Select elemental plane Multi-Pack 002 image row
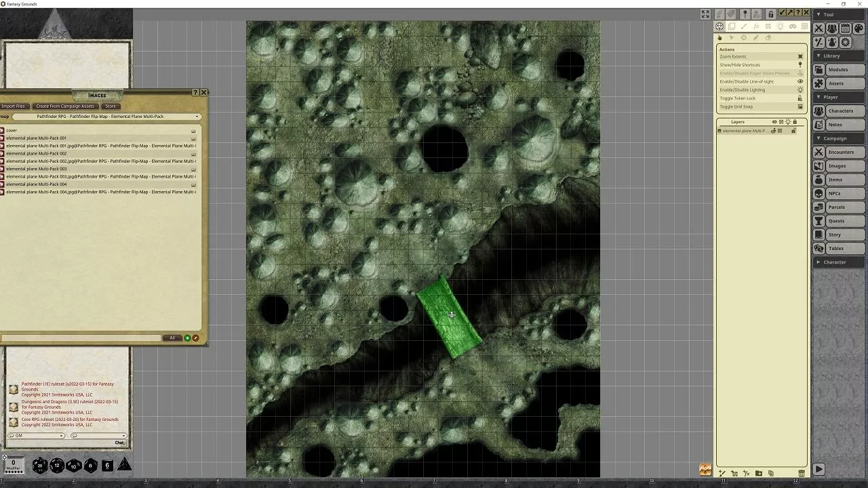 click(99, 153)
